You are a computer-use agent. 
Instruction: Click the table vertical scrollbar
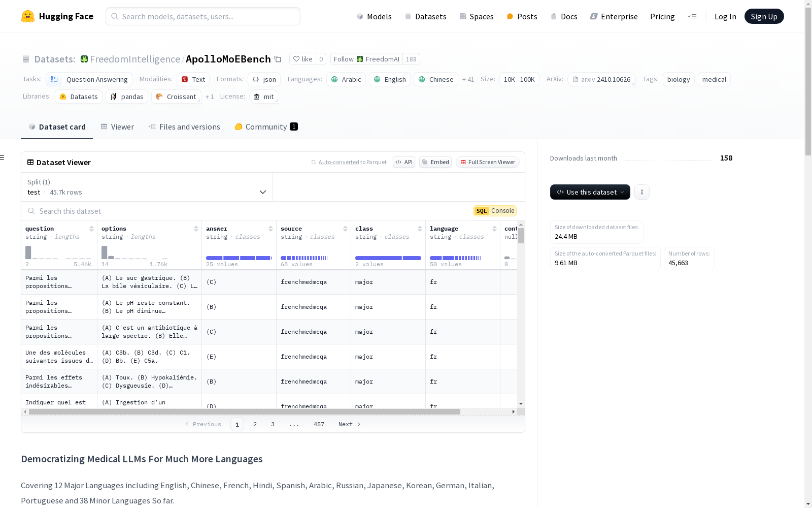(521, 236)
